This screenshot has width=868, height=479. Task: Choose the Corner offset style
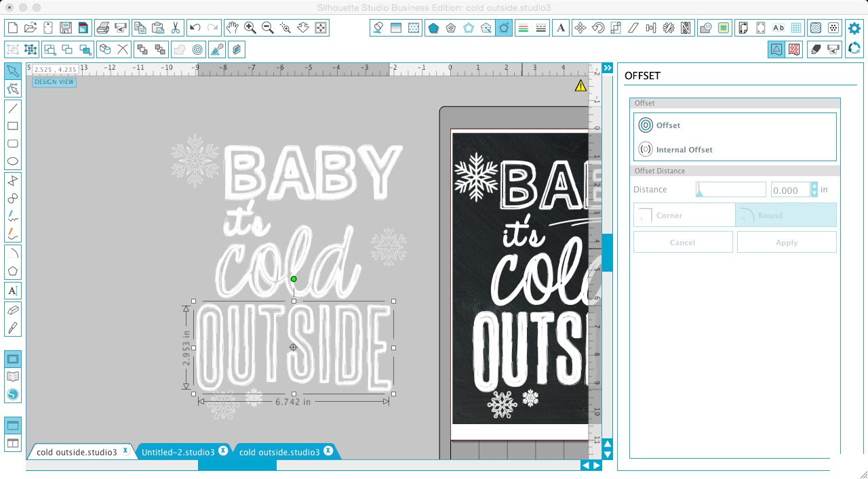coord(684,215)
